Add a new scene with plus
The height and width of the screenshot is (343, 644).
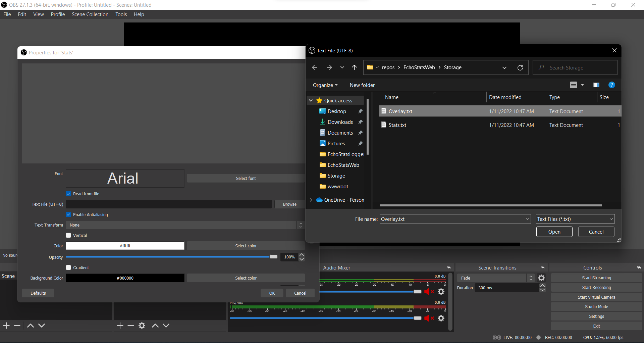[6, 326]
